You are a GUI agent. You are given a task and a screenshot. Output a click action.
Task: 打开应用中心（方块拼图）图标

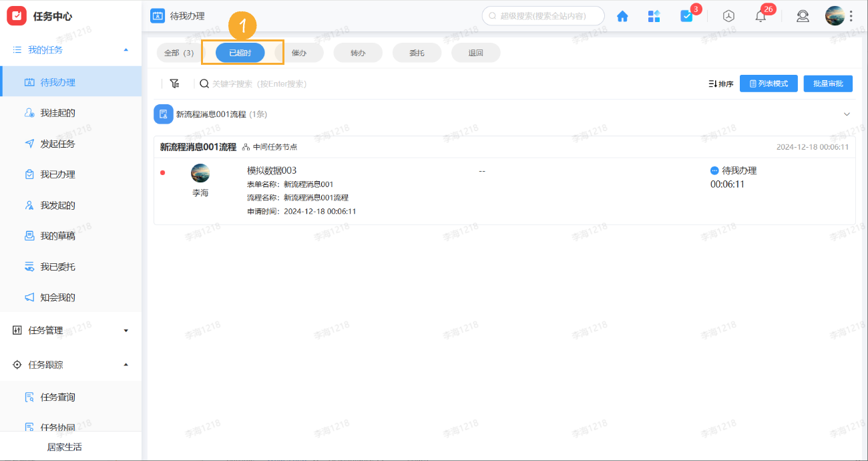coord(654,16)
